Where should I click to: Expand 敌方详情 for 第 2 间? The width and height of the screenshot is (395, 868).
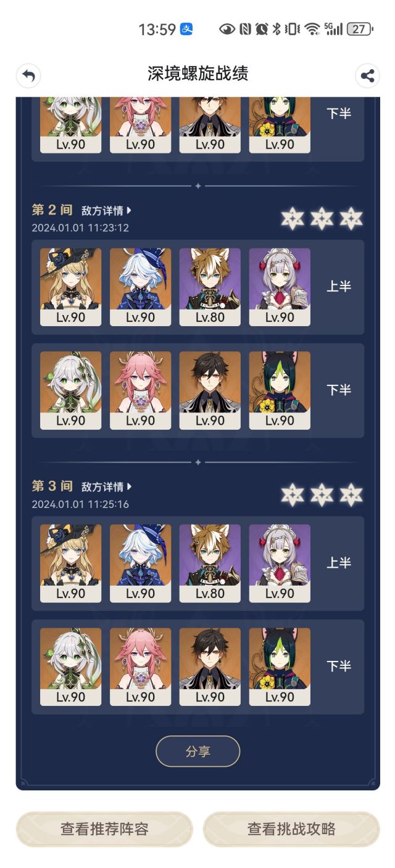click(107, 211)
